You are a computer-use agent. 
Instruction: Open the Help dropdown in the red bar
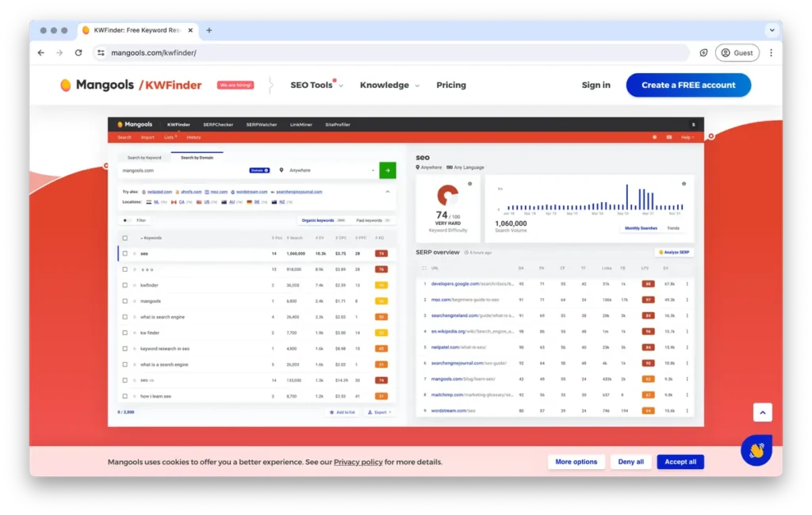click(x=688, y=137)
